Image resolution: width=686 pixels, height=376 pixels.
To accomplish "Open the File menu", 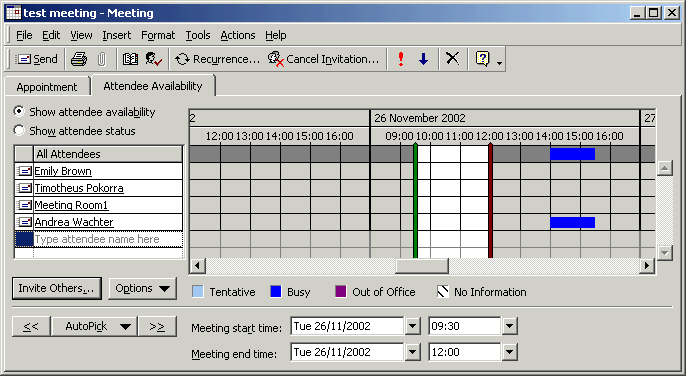I will click(24, 35).
